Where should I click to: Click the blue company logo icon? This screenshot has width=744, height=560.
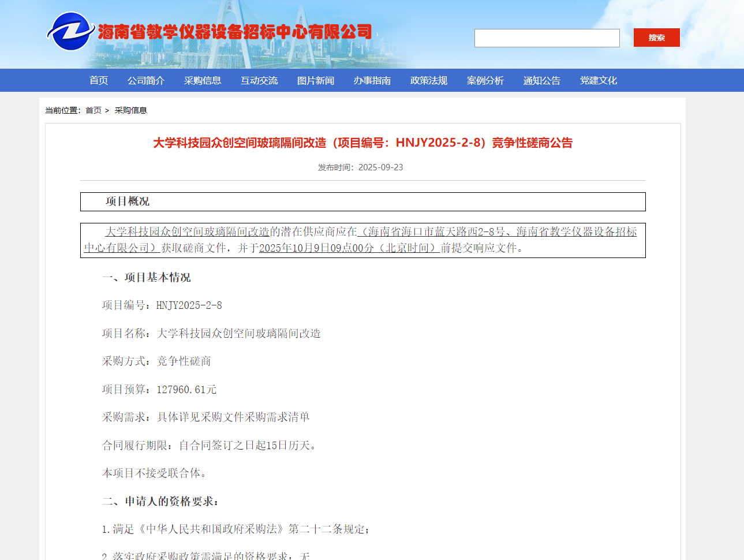(70, 32)
